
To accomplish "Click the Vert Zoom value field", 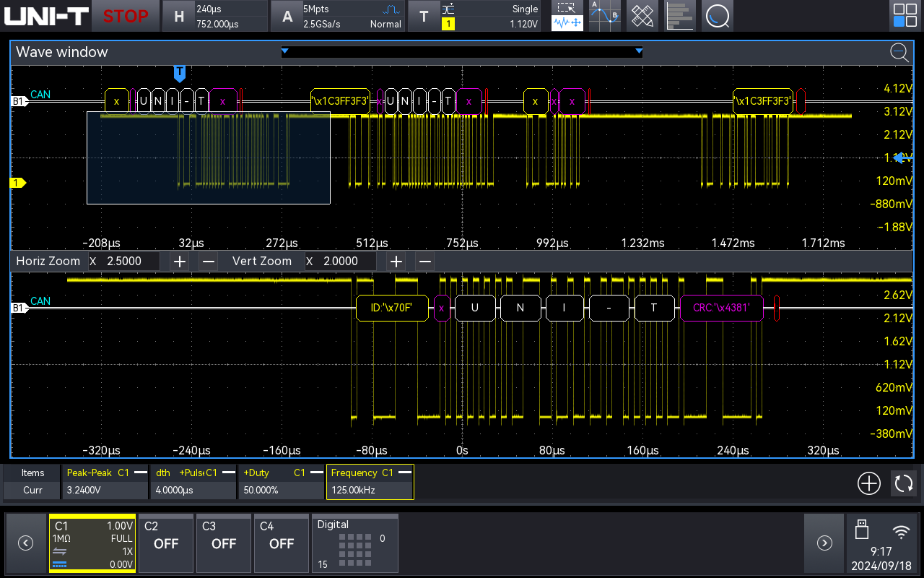I will pyautogui.click(x=341, y=261).
